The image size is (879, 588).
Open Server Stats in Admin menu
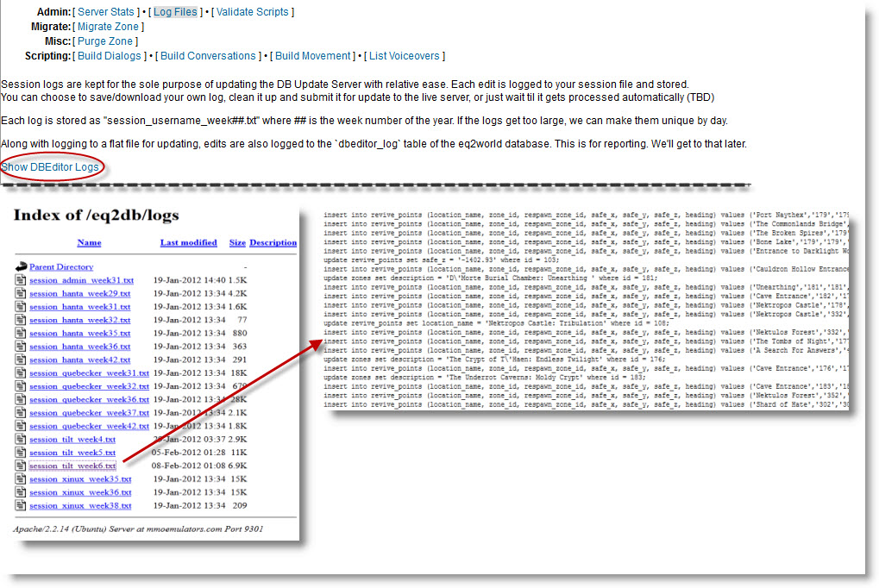[105, 12]
